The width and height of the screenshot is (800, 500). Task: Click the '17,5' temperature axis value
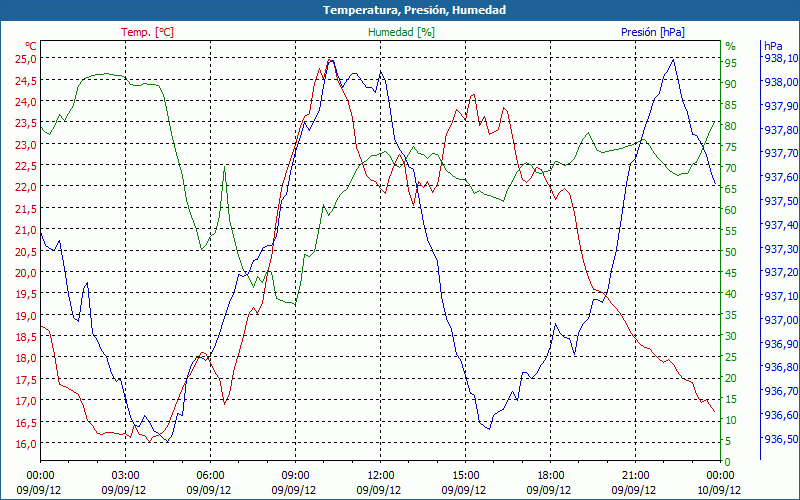pyautogui.click(x=25, y=380)
